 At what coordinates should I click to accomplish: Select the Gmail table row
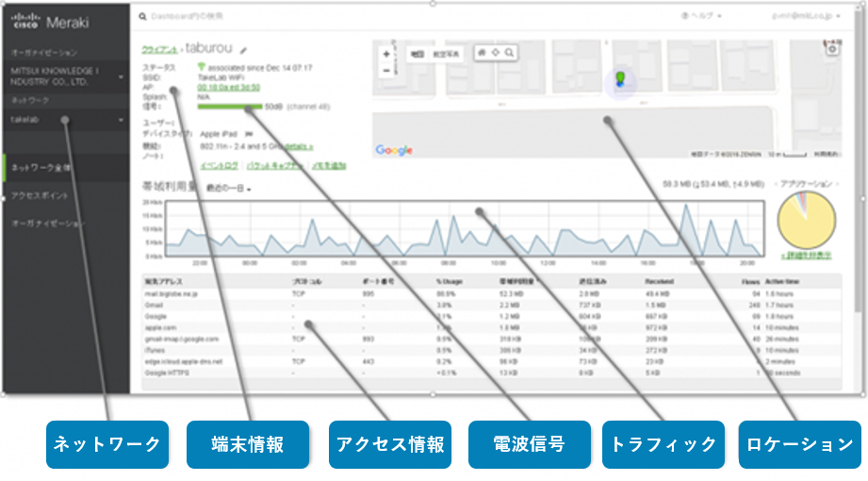click(x=492, y=306)
